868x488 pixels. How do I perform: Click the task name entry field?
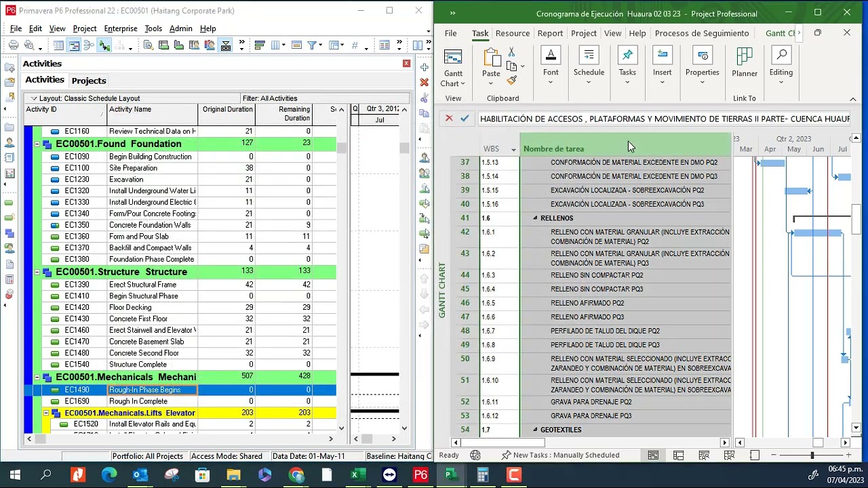[x=665, y=119]
